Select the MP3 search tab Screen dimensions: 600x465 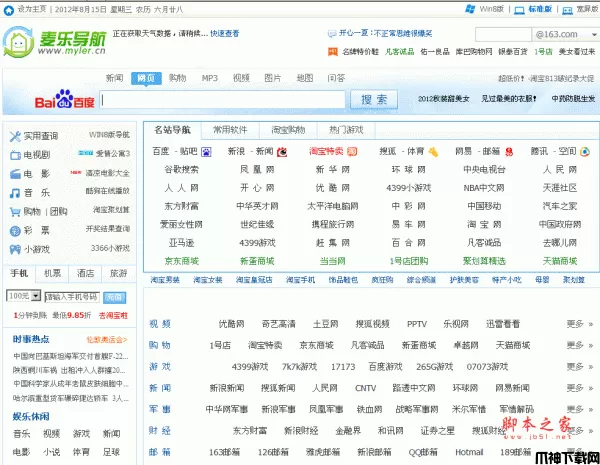coord(210,78)
